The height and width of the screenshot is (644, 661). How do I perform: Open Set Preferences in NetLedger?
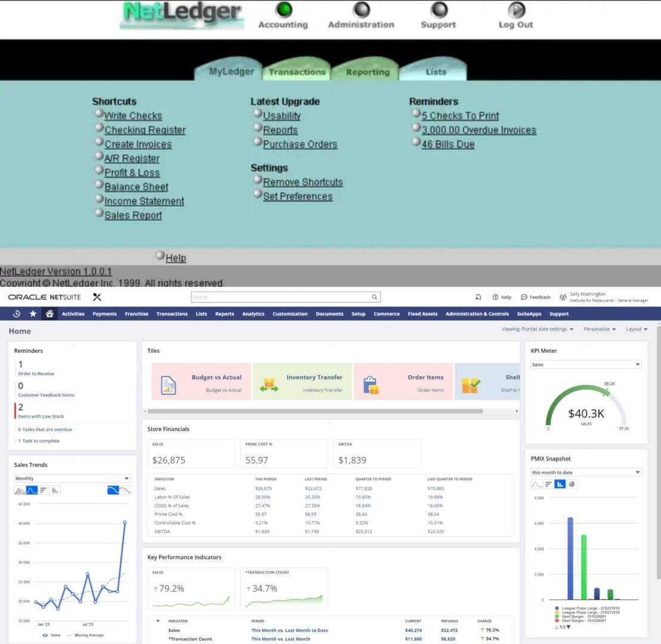point(298,197)
